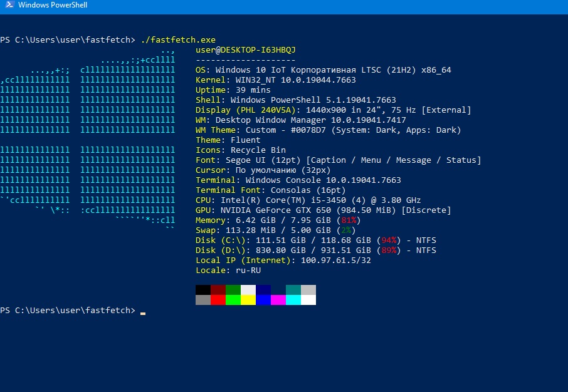Screen dimensions: 568x392
Task: Click the yellow color block
Action: [x=248, y=300]
